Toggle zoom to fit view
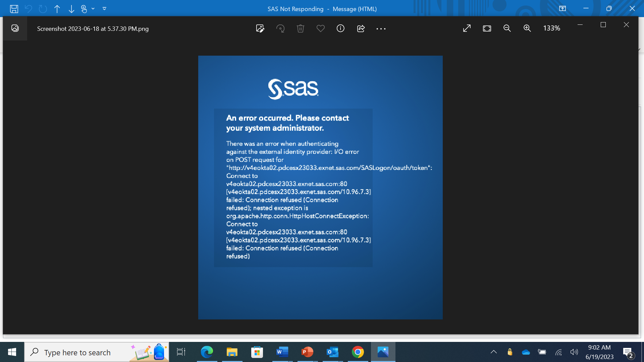 tap(487, 28)
